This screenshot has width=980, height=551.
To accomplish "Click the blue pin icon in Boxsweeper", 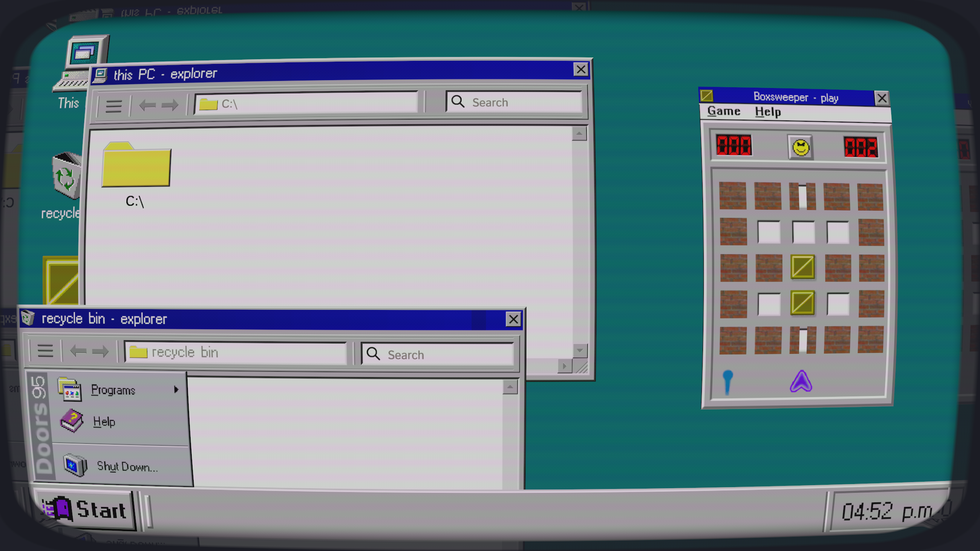I will click(x=727, y=382).
